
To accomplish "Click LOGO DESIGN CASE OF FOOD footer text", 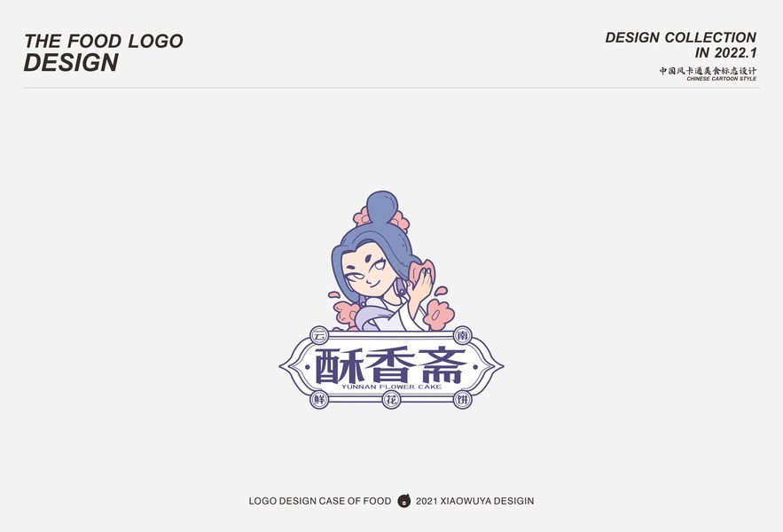I will [x=319, y=501].
